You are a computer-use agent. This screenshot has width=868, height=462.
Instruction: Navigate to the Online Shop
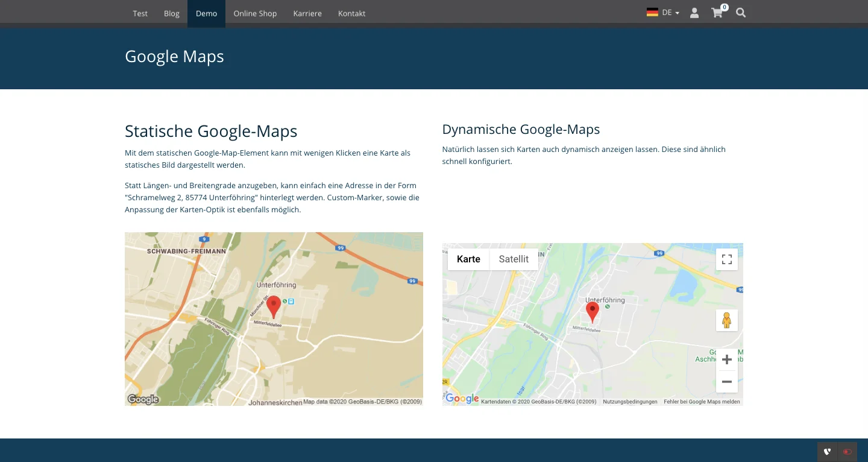click(x=255, y=13)
